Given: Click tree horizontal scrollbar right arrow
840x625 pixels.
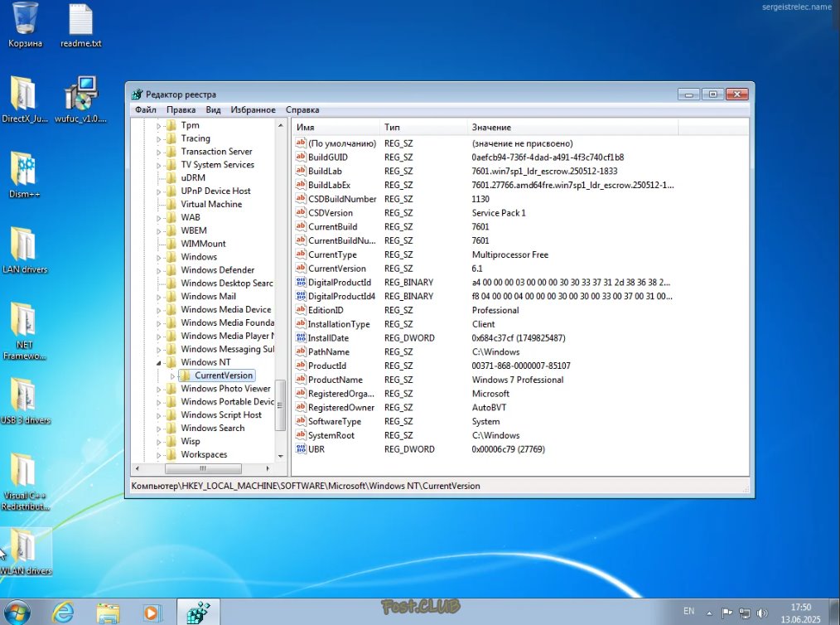Looking at the screenshot, I should pos(268,468).
